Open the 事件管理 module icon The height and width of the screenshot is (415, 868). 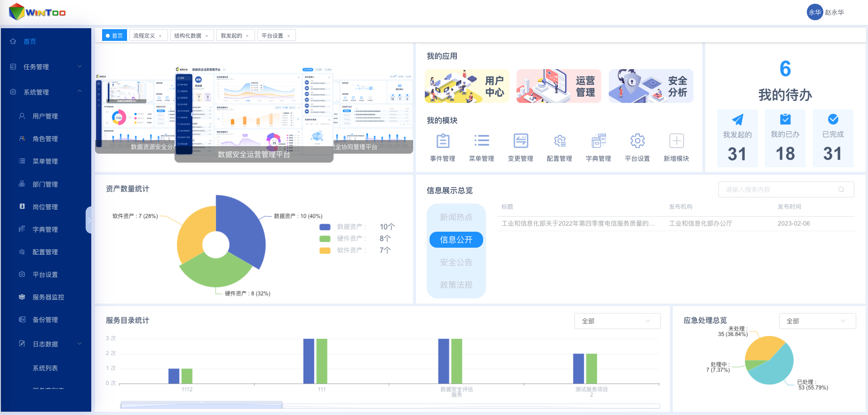tap(443, 141)
